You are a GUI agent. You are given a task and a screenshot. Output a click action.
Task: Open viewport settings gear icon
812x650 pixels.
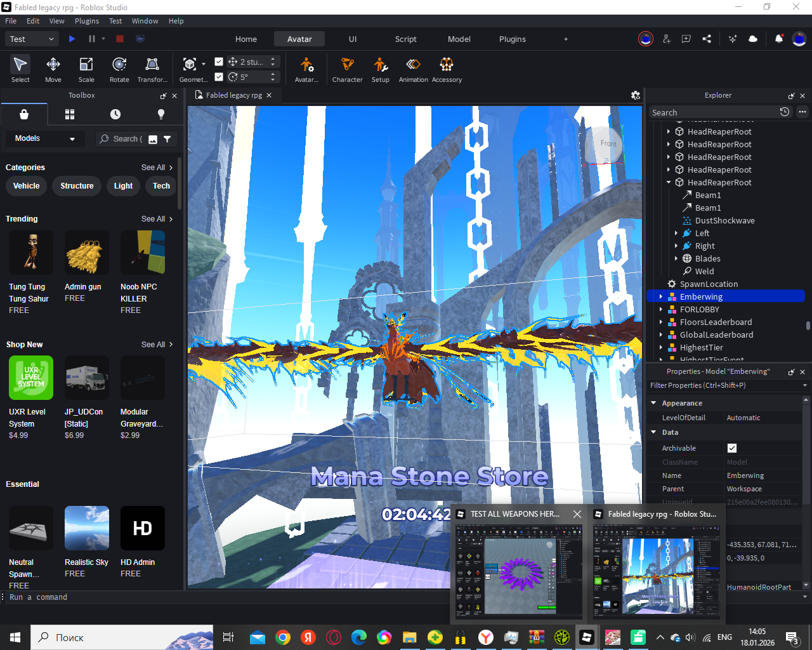tap(636, 95)
